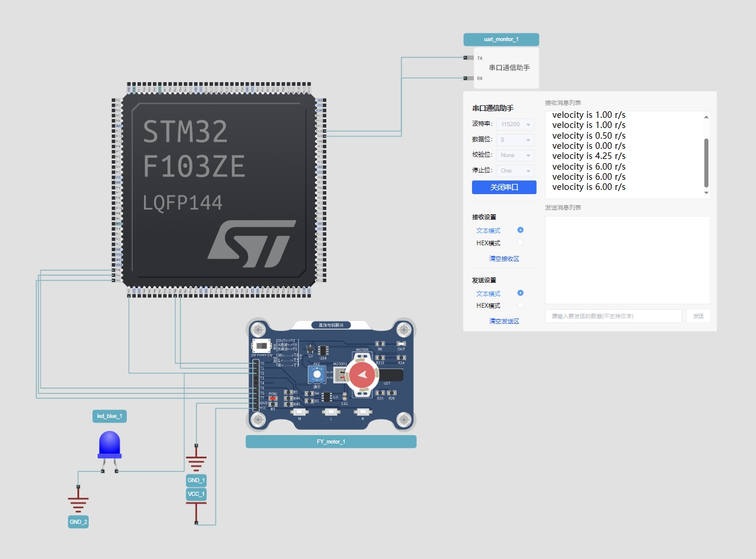Click the red motor rotor disc
The height and width of the screenshot is (559, 756).
(362, 376)
